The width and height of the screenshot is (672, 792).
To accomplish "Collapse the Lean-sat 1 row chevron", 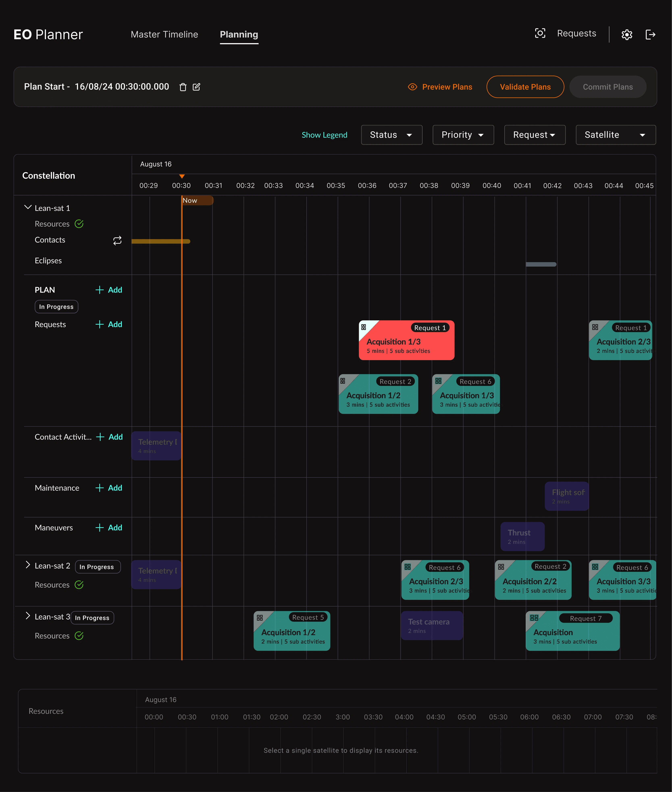I will (x=28, y=207).
